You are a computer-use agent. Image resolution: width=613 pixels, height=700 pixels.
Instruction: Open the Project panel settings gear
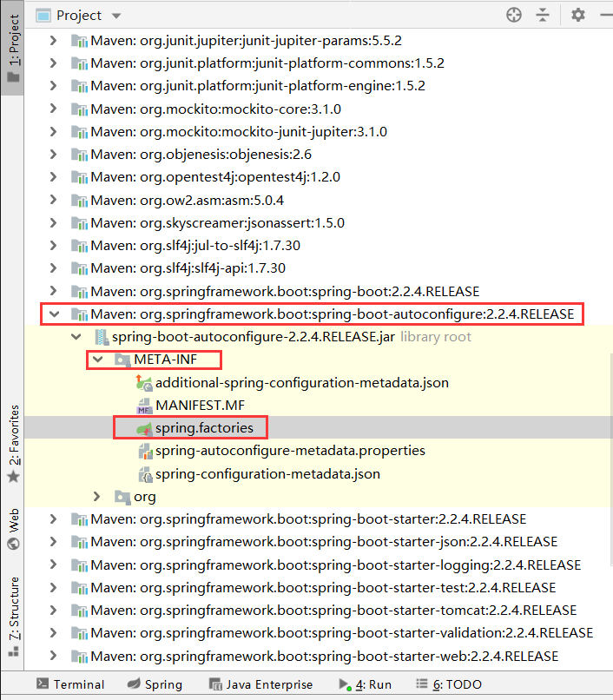click(577, 15)
